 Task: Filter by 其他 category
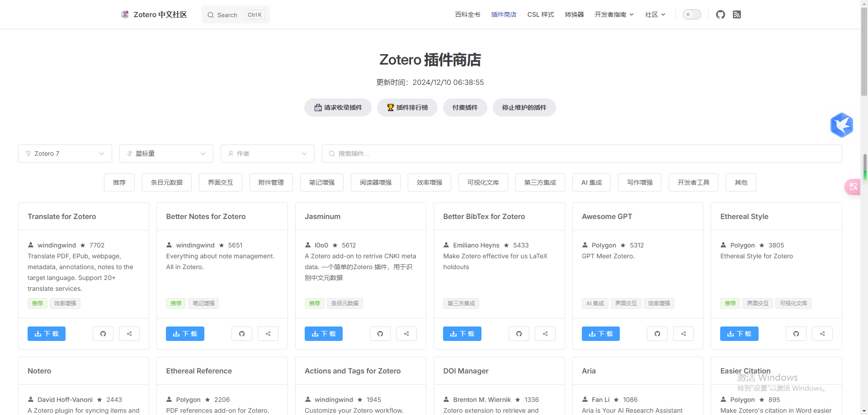(x=741, y=182)
